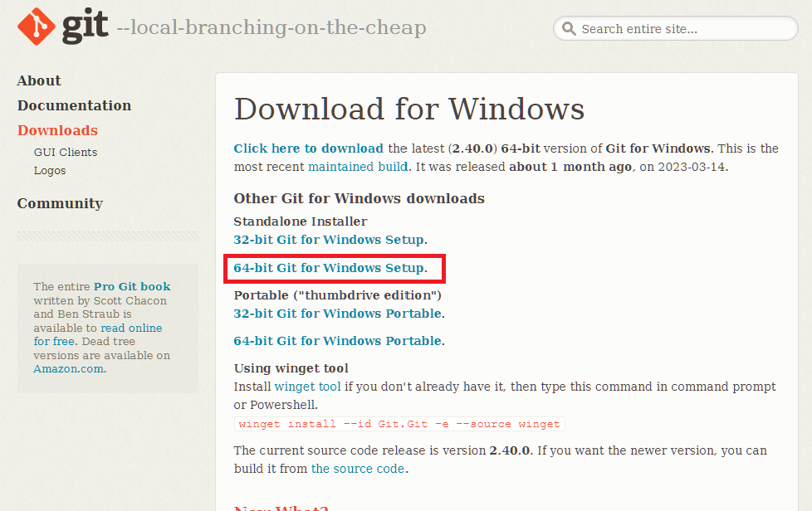
Task: Click 'Other Git for Windows downloads' heading
Action: point(360,198)
